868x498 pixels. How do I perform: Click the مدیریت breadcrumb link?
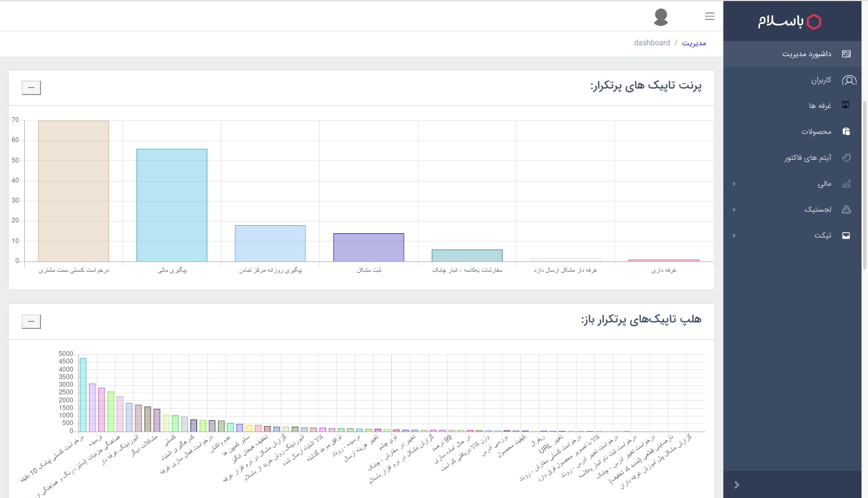click(x=694, y=43)
